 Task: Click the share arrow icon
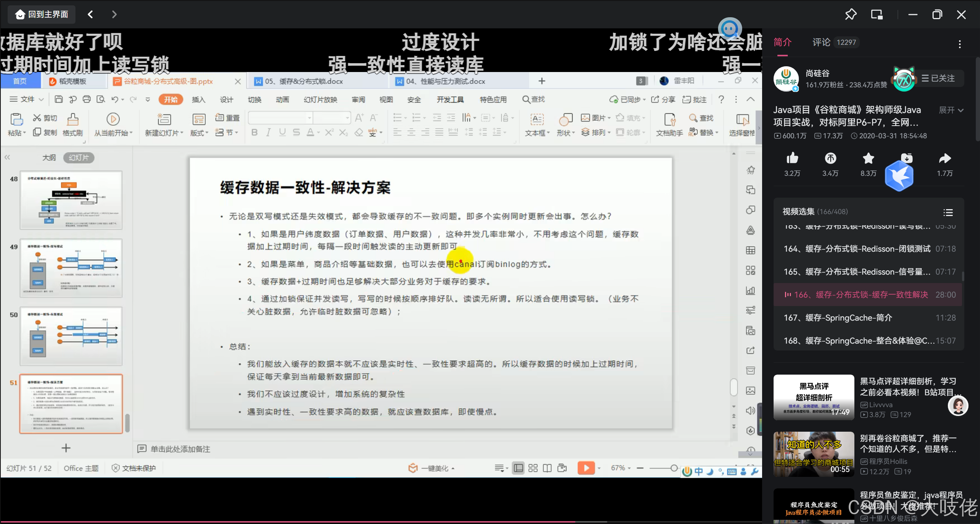944,158
